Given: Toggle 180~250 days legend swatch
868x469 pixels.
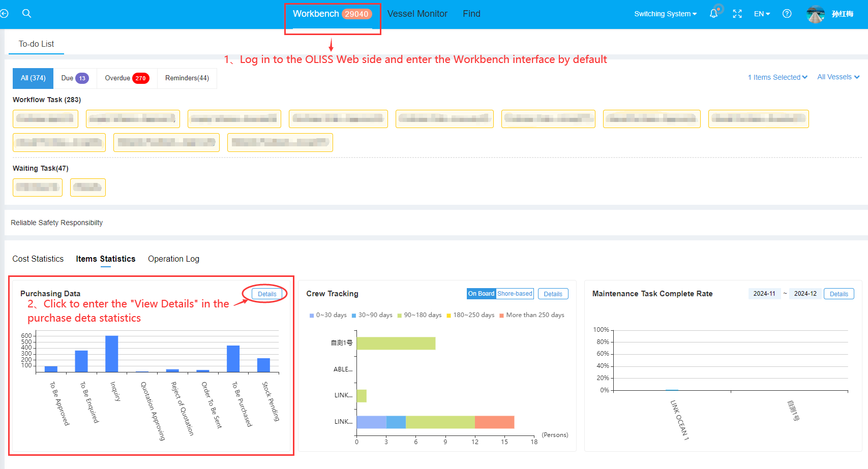Looking at the screenshot, I should pyautogui.click(x=449, y=316).
